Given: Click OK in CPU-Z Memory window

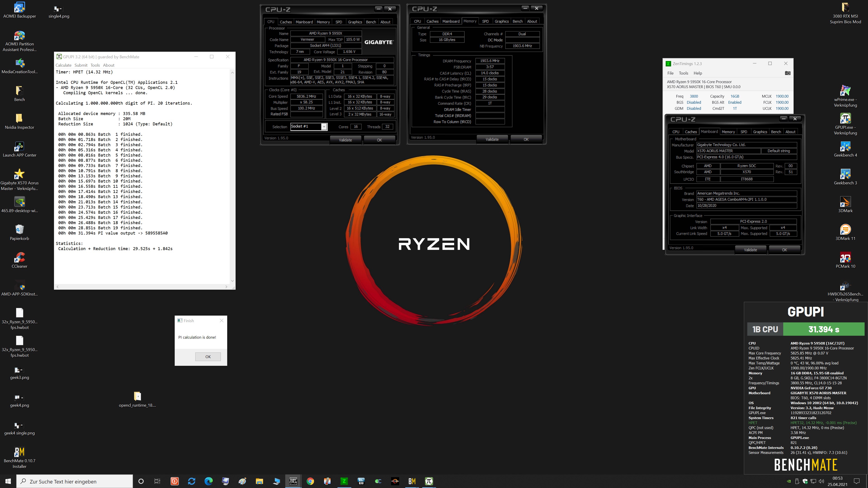Looking at the screenshot, I should [526, 139].
